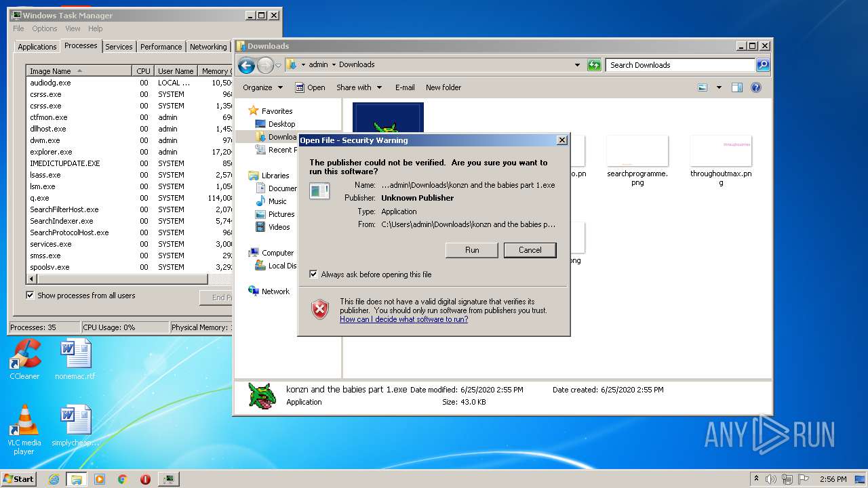Click the search magnifier icon in Downloads

(763, 65)
